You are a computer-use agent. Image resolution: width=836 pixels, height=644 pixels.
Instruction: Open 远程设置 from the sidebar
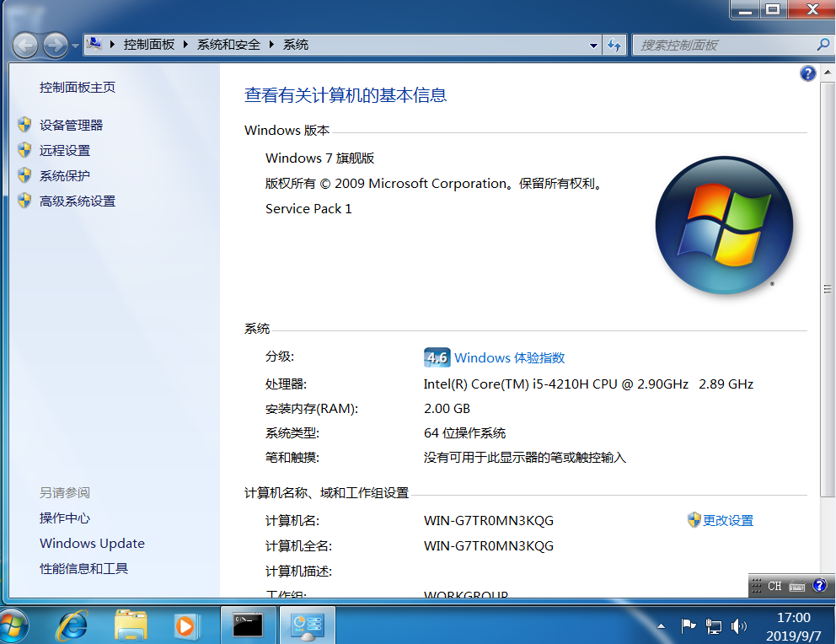coord(65,151)
